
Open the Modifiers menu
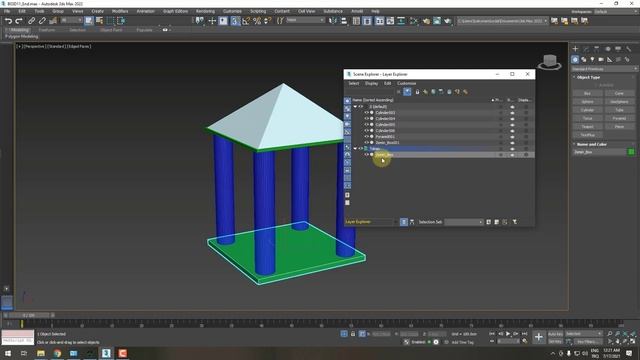coord(120,11)
